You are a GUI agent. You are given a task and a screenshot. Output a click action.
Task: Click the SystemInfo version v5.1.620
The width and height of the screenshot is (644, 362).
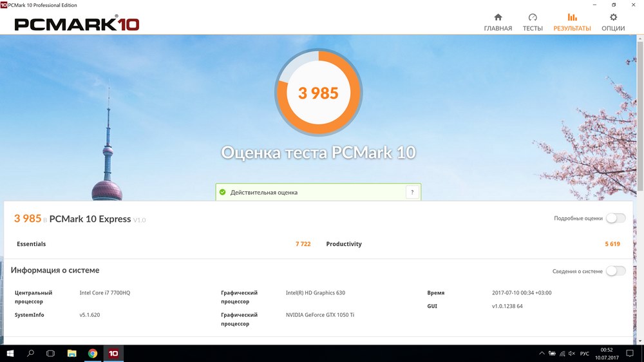pos(90,315)
